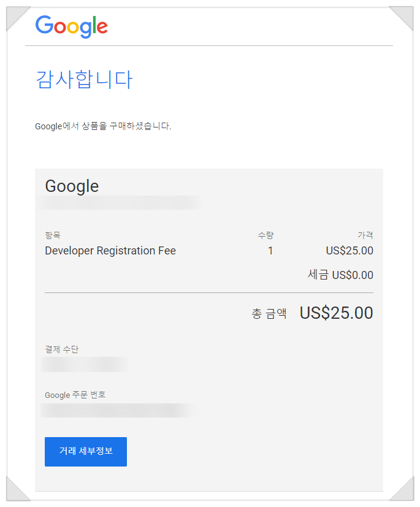Click the 항목 column label
This screenshot has height=507, width=420.
[x=53, y=235]
